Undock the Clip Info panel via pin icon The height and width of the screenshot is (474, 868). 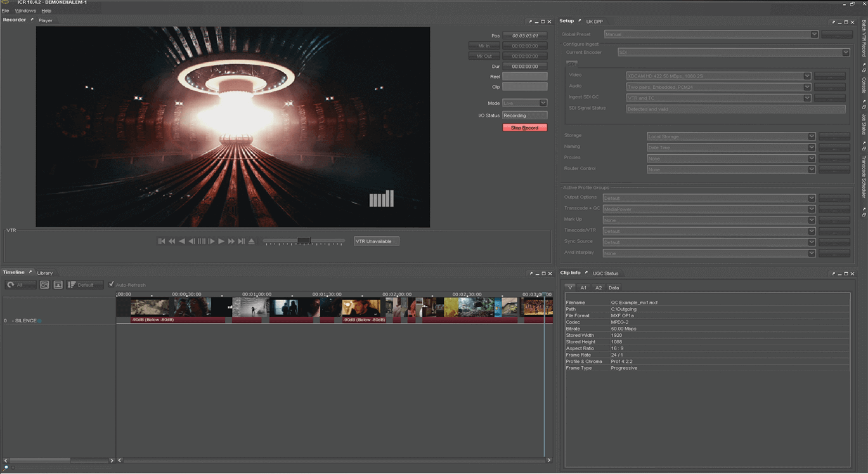coord(586,273)
